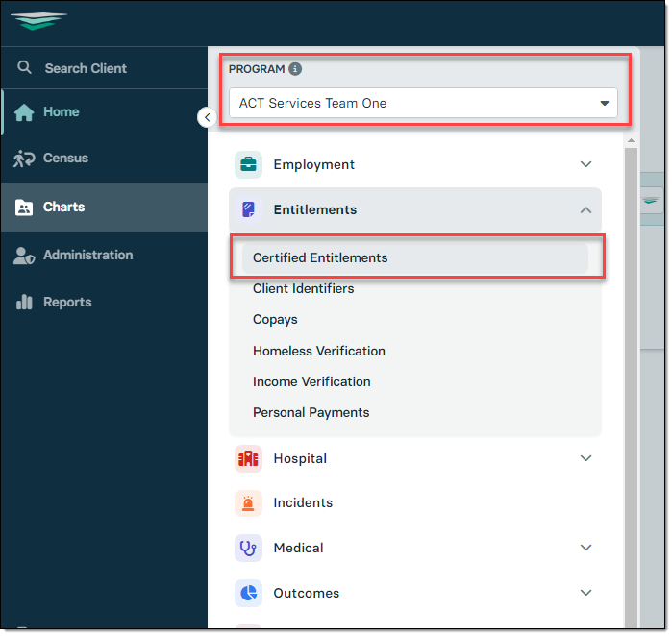
Task: Click the Outcomes pie chart icon
Action: [249, 593]
